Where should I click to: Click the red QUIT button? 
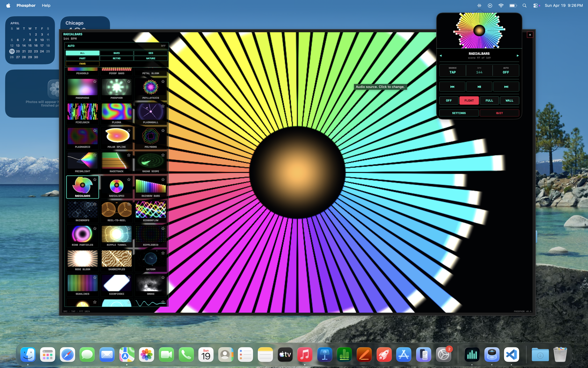click(x=499, y=113)
